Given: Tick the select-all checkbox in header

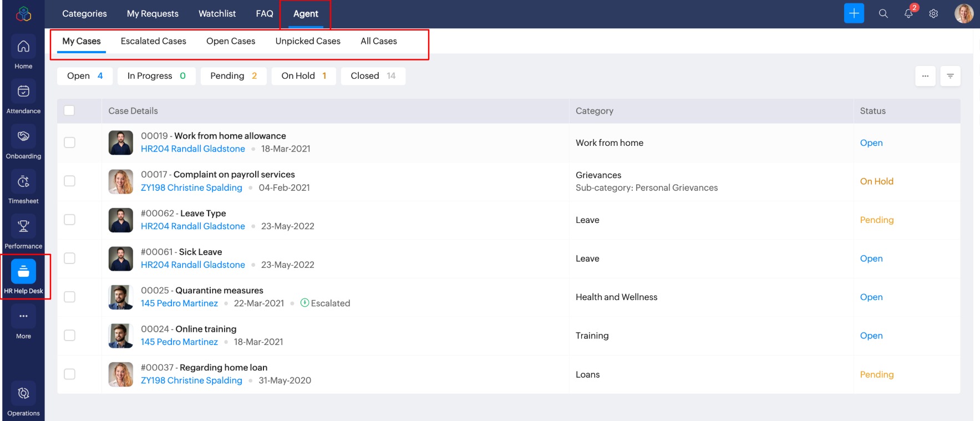Looking at the screenshot, I should tap(69, 110).
